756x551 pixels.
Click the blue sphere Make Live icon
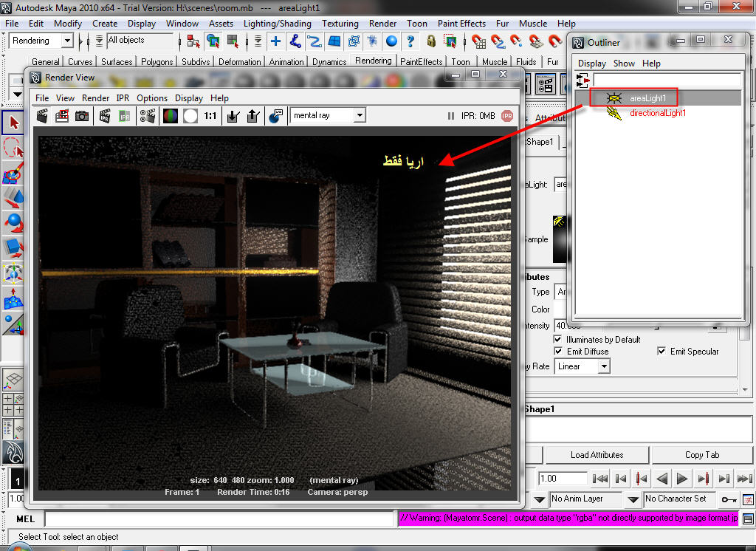tap(391, 41)
